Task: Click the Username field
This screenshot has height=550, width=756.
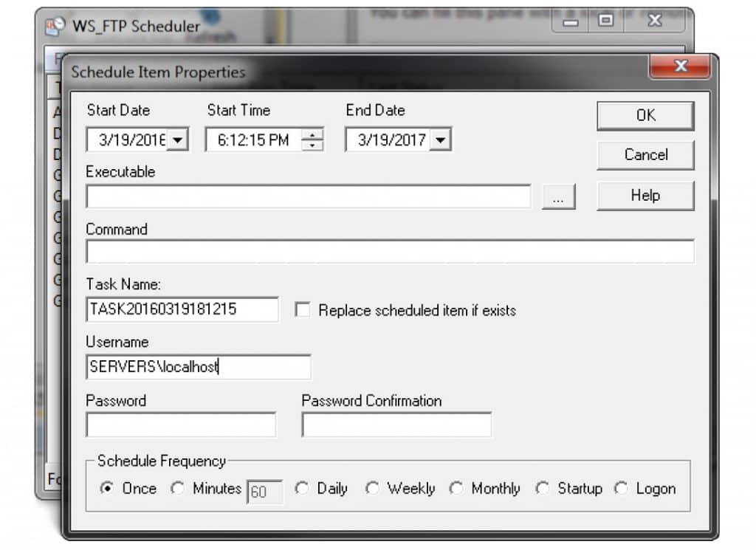Action: [x=198, y=367]
